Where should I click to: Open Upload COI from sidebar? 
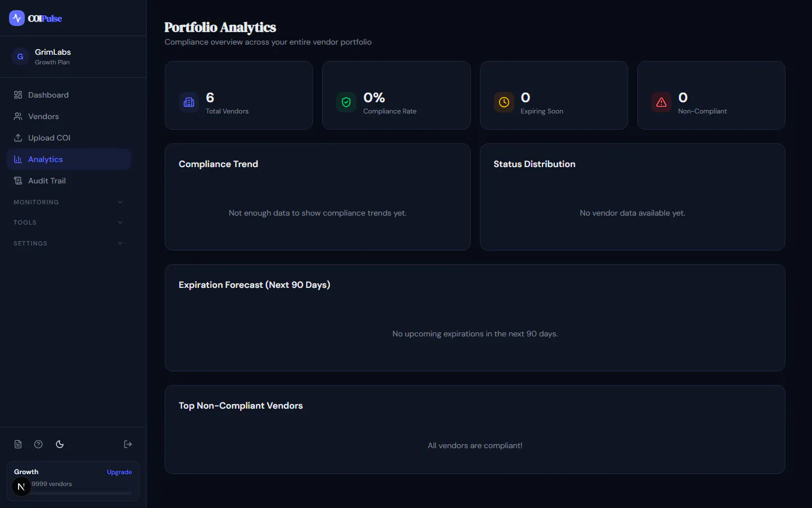coord(69,138)
